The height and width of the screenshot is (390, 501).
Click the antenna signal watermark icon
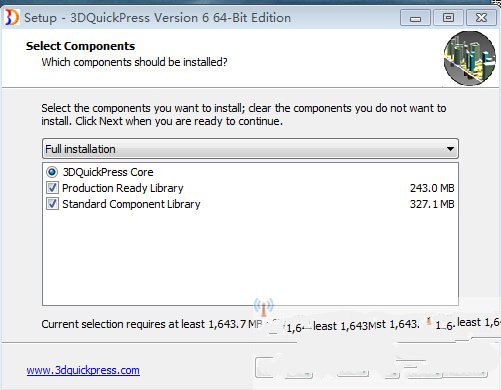[263, 307]
